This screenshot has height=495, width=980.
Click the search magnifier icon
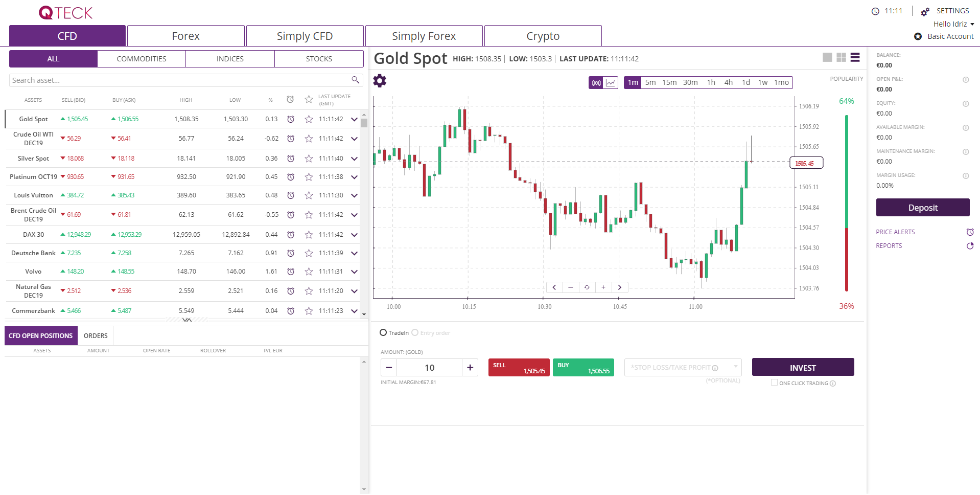coord(355,80)
